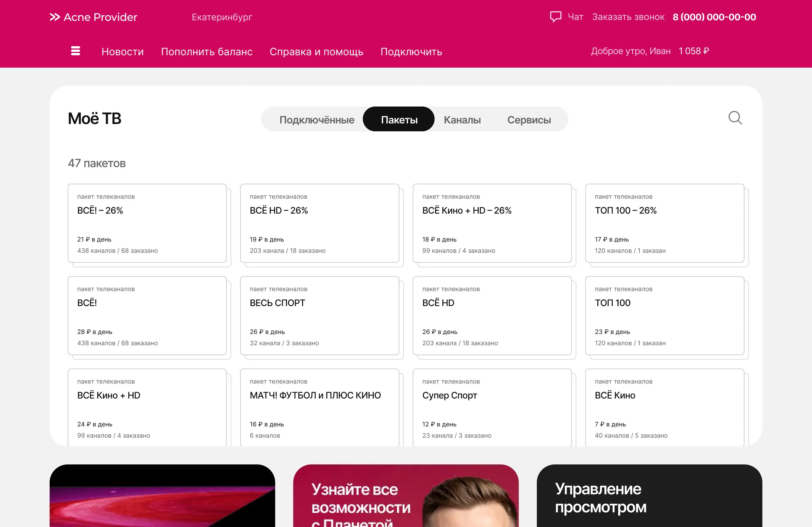The image size is (812, 527).
Task: Open the ВСЁ Кино package for 7 ₽
Action: [x=665, y=408]
